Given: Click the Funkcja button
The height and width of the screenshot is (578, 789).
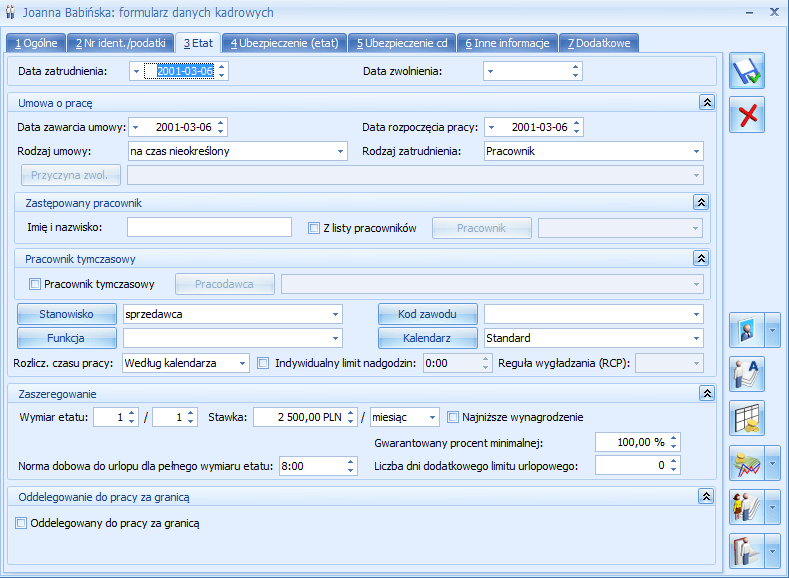Looking at the screenshot, I should (66, 338).
